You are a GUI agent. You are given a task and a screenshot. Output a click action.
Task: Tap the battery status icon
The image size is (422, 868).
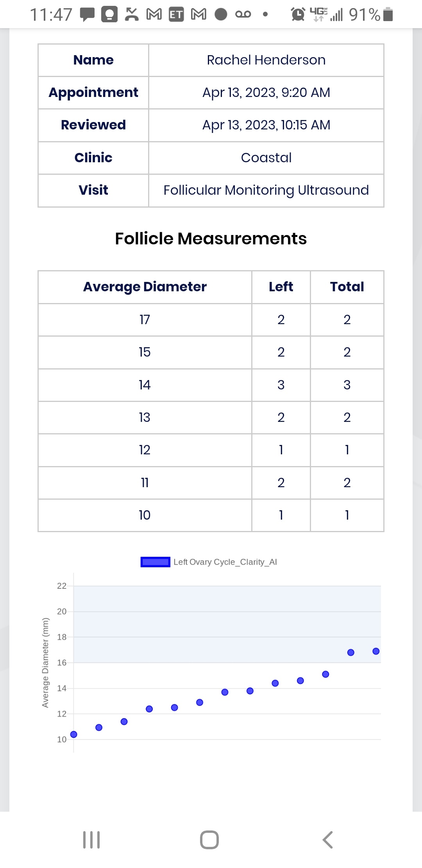pos(388,14)
